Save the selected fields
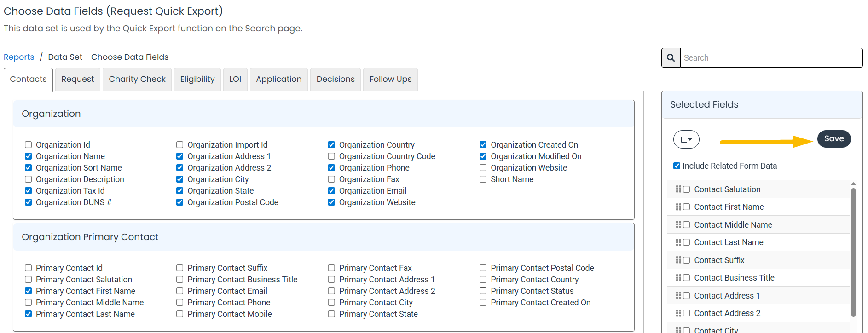The width and height of the screenshot is (868, 333). point(834,139)
